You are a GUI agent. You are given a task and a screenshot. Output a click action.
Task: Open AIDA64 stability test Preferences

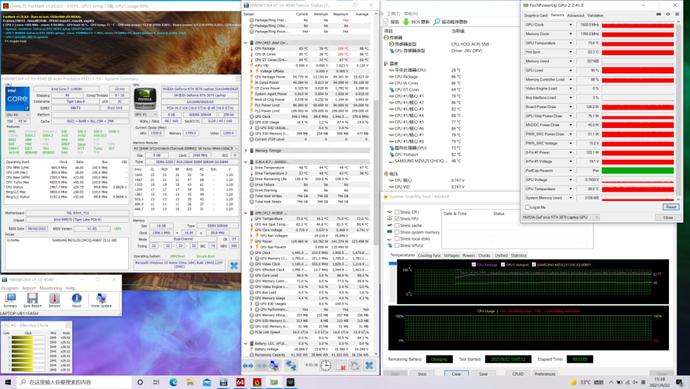pos(545,374)
